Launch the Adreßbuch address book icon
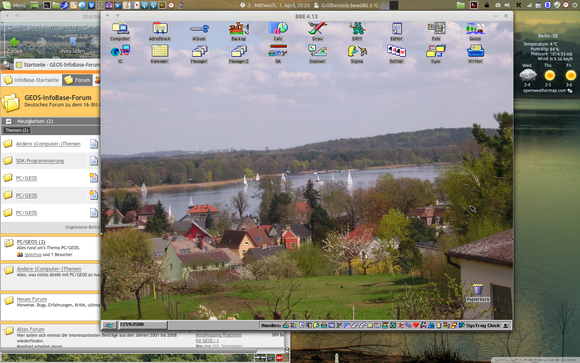Screen dimensions: 580x363 [160, 31]
